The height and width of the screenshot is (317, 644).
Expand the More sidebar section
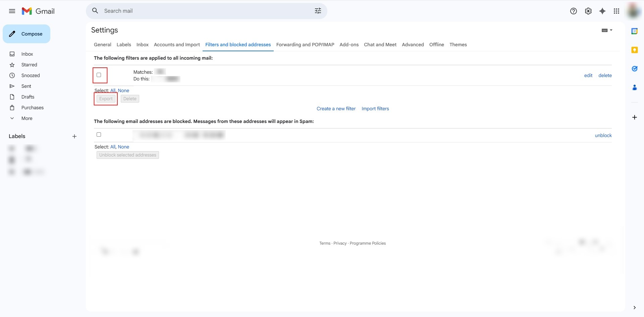pos(27,118)
